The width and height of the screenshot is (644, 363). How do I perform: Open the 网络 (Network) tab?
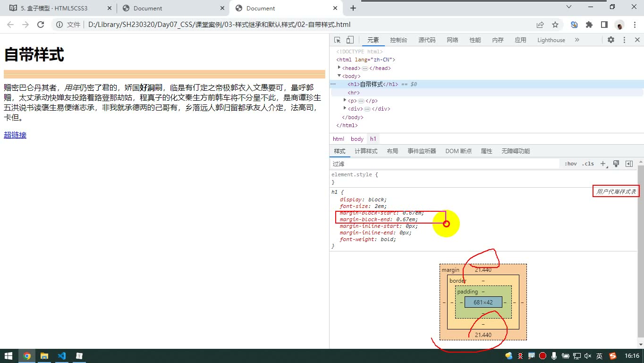click(x=453, y=40)
